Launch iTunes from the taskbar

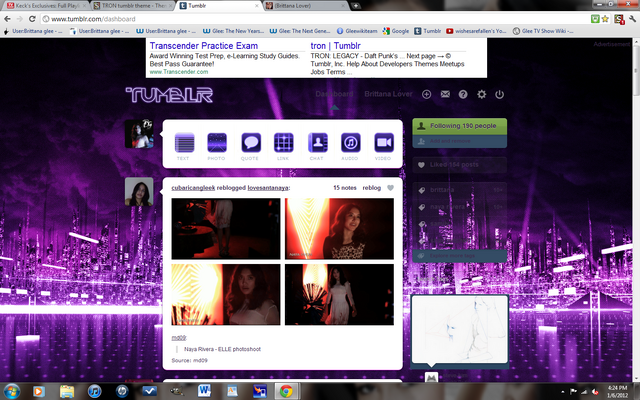click(x=94, y=391)
